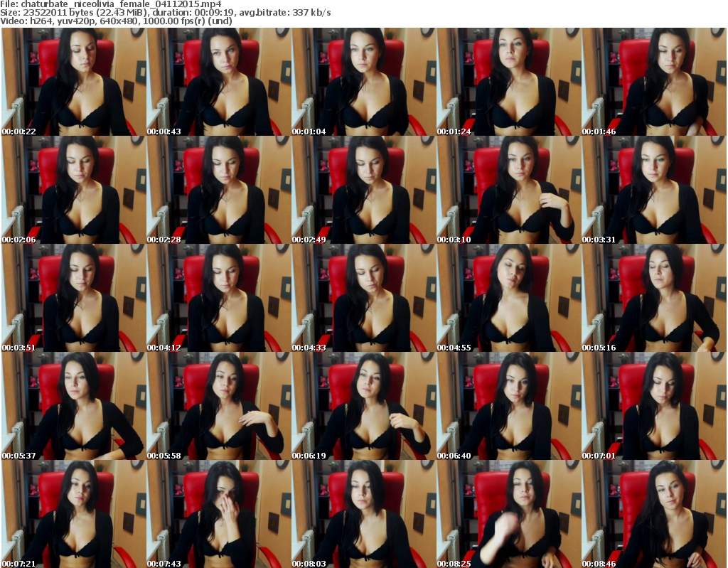The width and height of the screenshot is (728, 568).
Task: Select the frame at 00:04:33
Action: click(x=363, y=298)
